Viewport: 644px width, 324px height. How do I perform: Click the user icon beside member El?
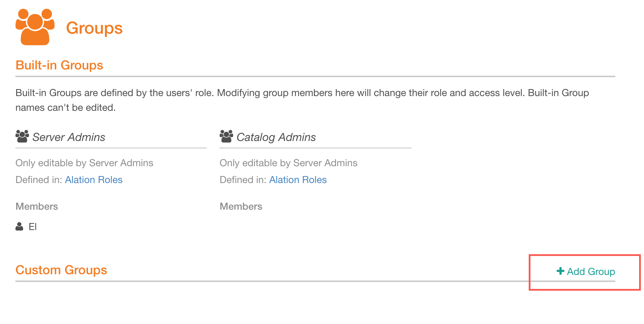(x=19, y=227)
